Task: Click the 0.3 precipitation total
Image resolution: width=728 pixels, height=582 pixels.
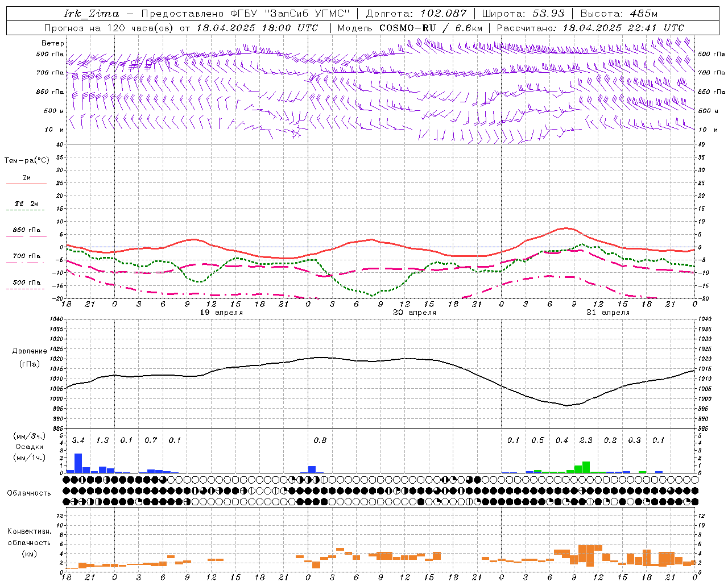Action: [634, 440]
